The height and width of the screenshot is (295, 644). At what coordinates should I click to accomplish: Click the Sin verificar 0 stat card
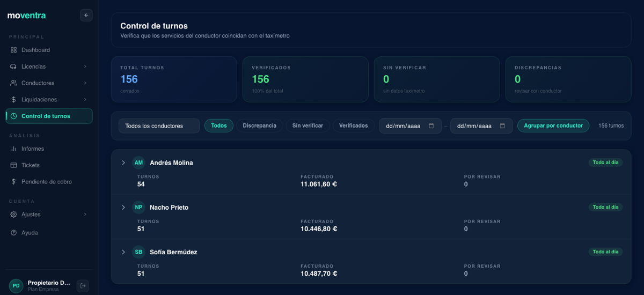[x=437, y=79]
